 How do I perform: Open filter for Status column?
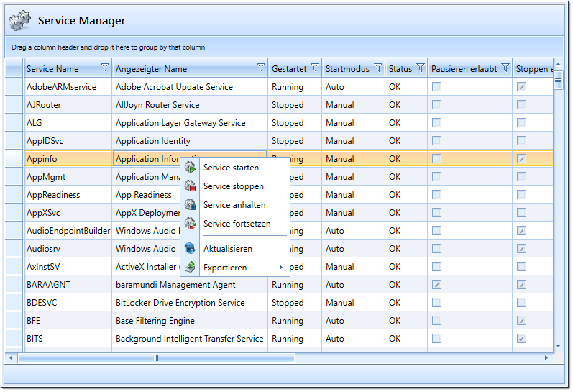point(421,68)
